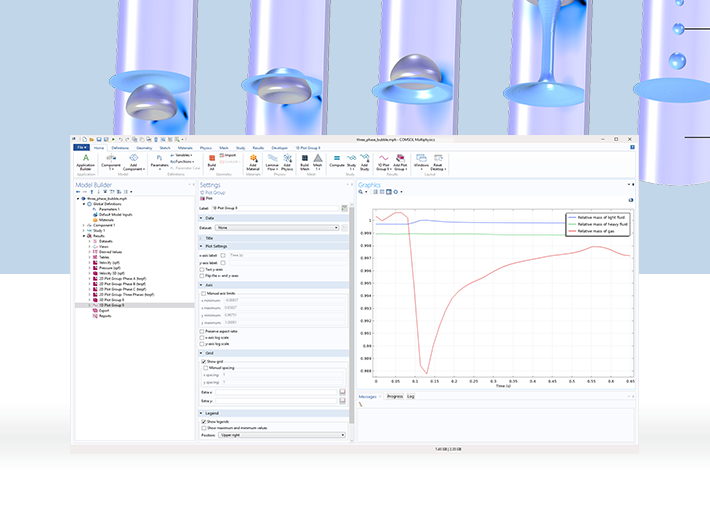Collapse the Data section
The width and height of the screenshot is (710, 523).
[201, 218]
